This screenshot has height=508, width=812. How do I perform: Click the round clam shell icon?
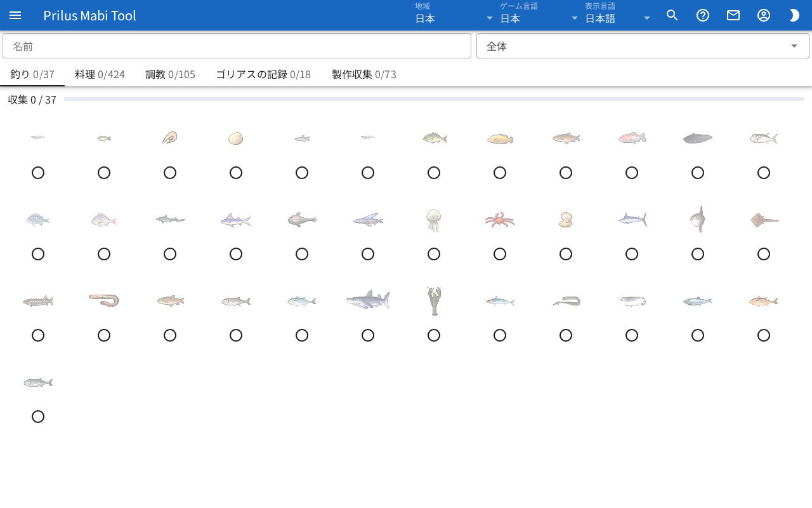click(x=236, y=138)
